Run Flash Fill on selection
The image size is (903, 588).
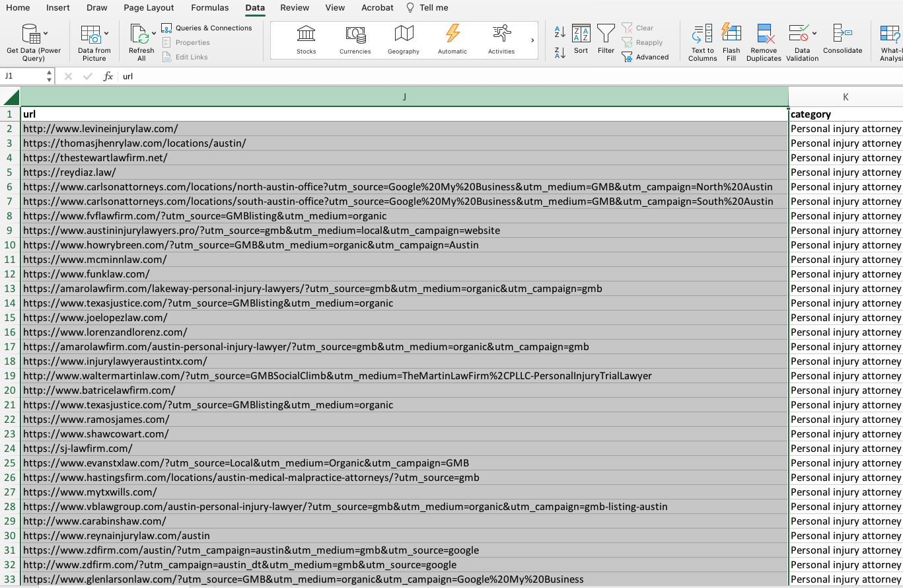tap(731, 34)
